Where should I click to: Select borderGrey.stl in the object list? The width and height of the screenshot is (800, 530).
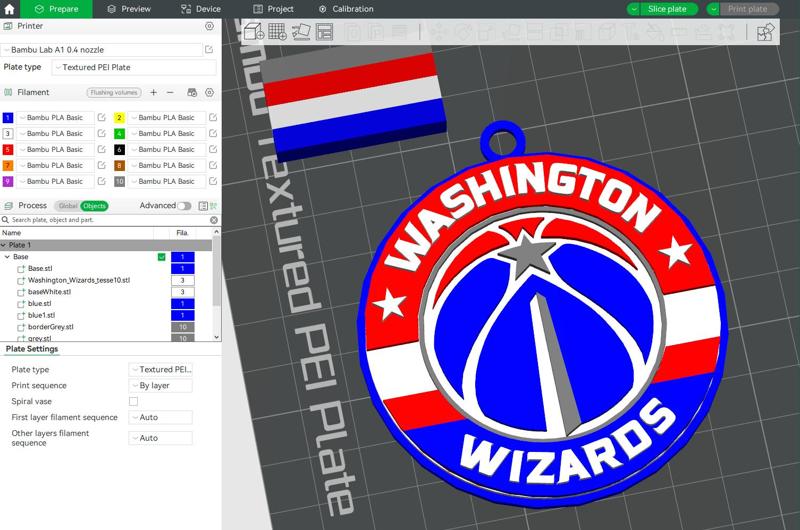click(51, 327)
